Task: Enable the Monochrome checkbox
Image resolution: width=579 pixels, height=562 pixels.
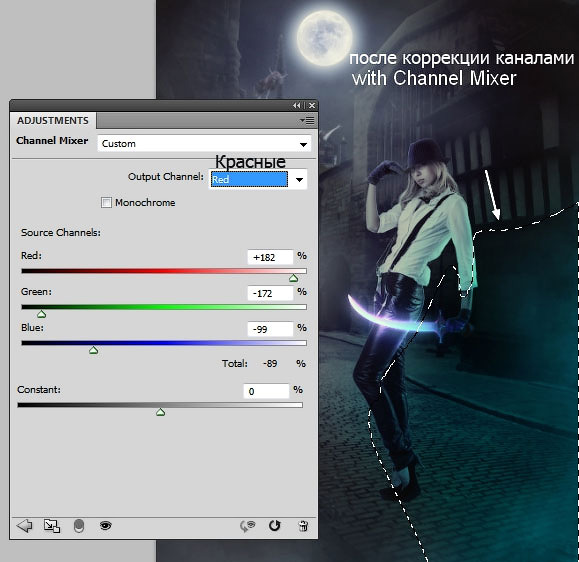Action: click(106, 202)
